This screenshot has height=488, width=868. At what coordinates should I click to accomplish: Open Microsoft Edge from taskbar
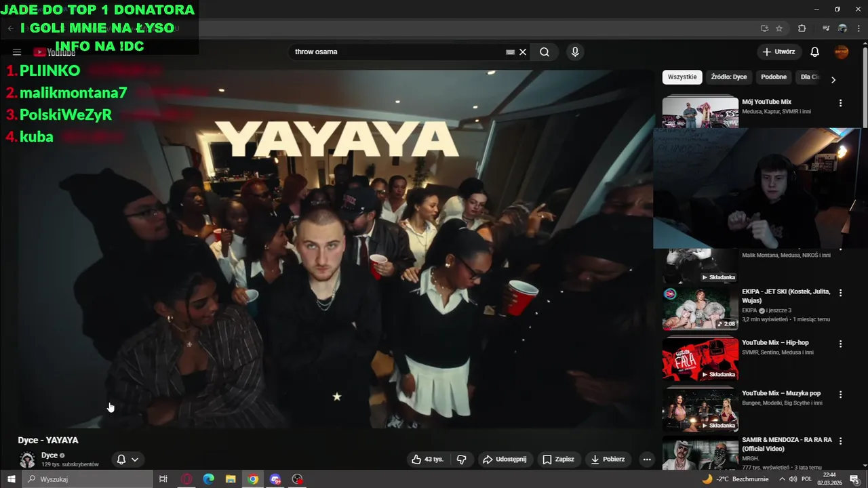tap(208, 479)
